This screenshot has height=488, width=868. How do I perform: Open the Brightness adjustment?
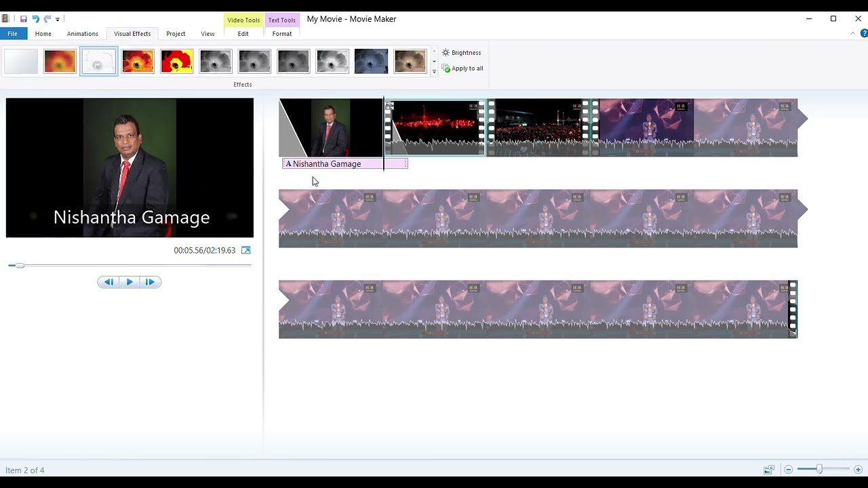pos(461,53)
